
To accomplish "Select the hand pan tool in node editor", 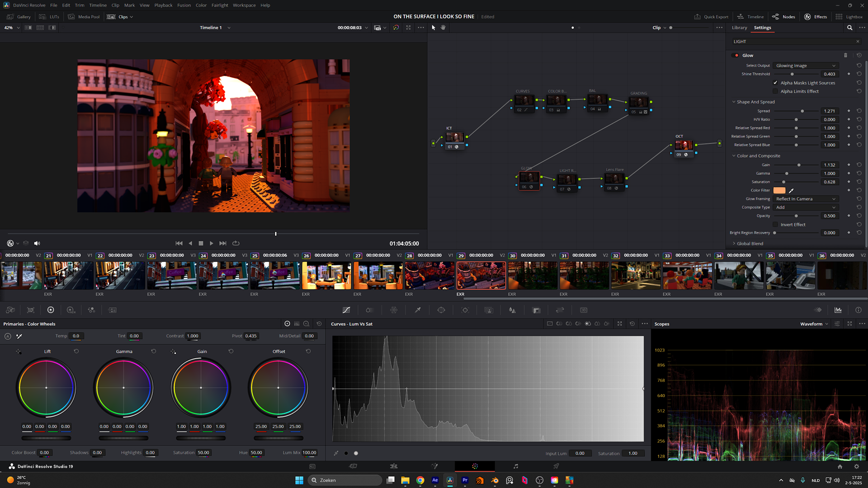I will coord(443,28).
